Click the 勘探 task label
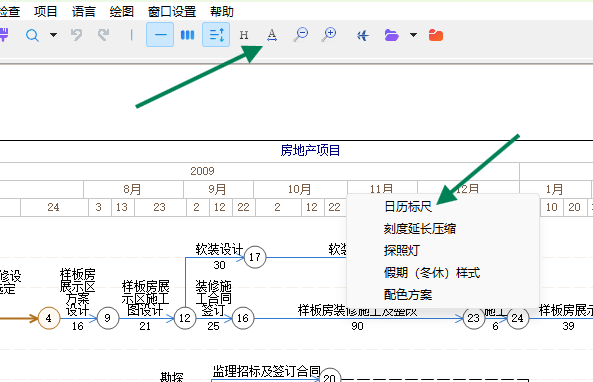Viewport: 593px width, 382px height. pos(172,376)
